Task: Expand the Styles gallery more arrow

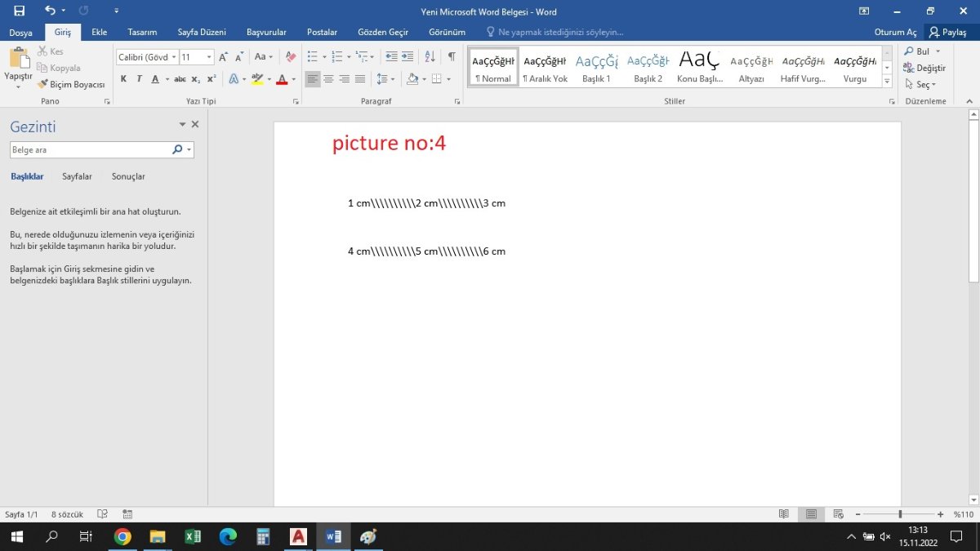Action: pos(887,81)
